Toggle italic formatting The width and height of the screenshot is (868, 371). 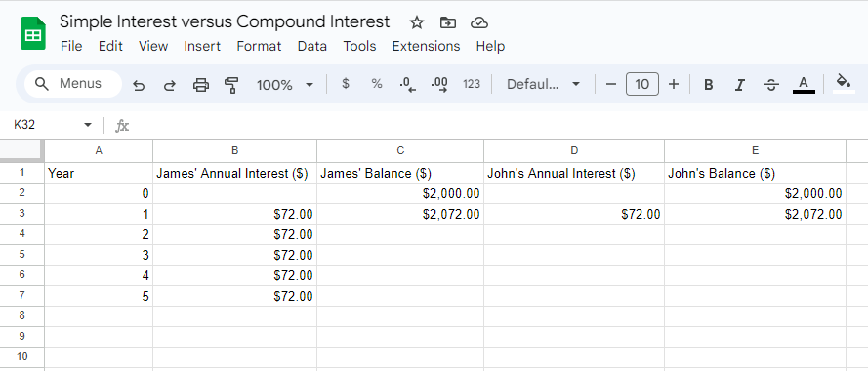coord(739,85)
